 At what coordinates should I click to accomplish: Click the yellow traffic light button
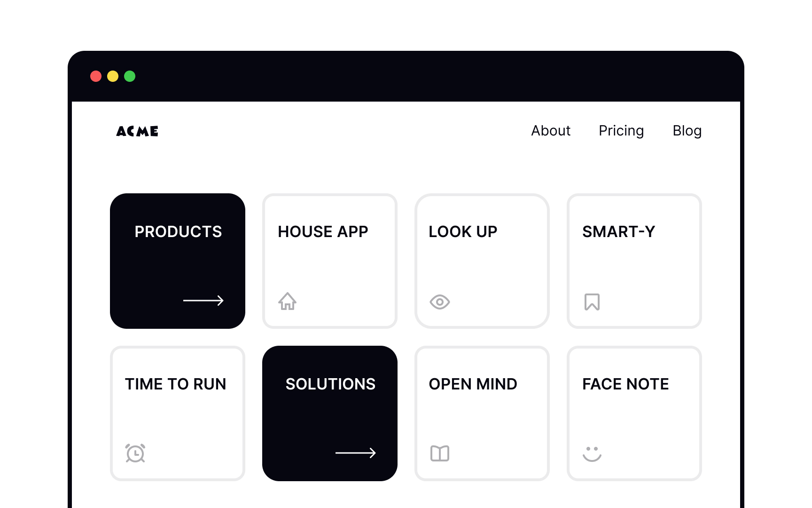pyautogui.click(x=113, y=76)
